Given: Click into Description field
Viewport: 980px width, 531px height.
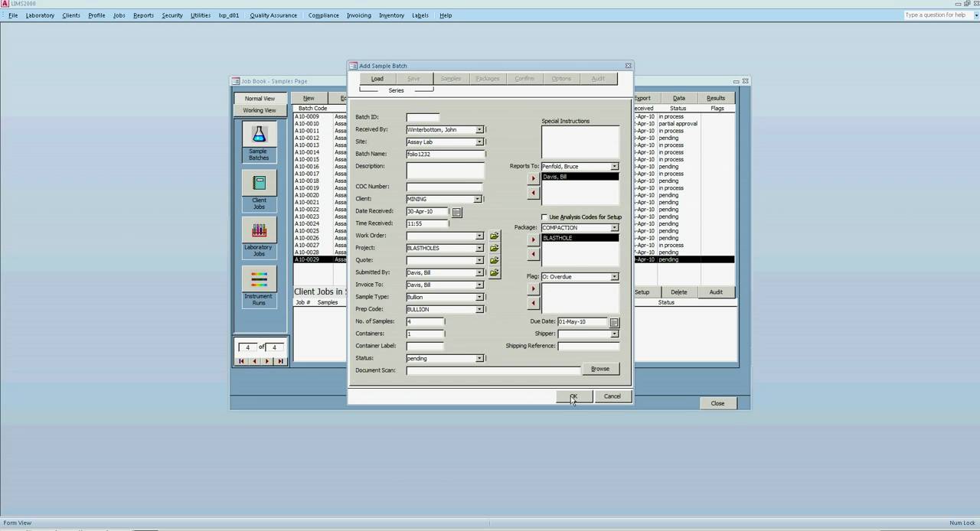Looking at the screenshot, I should [x=446, y=170].
